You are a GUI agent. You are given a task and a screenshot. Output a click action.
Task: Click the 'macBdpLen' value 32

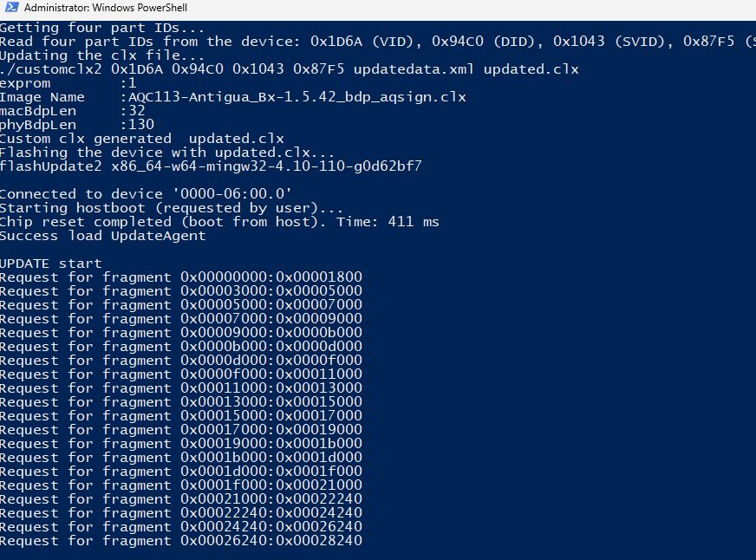(x=136, y=111)
